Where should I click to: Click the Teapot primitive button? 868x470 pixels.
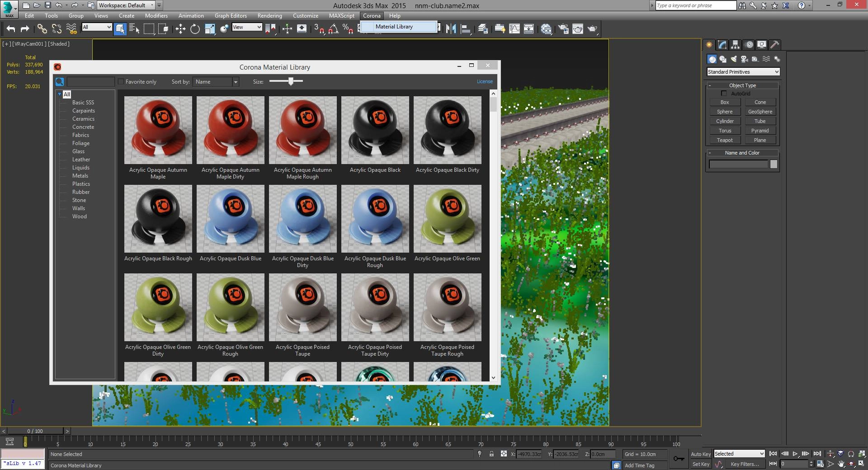tap(725, 140)
